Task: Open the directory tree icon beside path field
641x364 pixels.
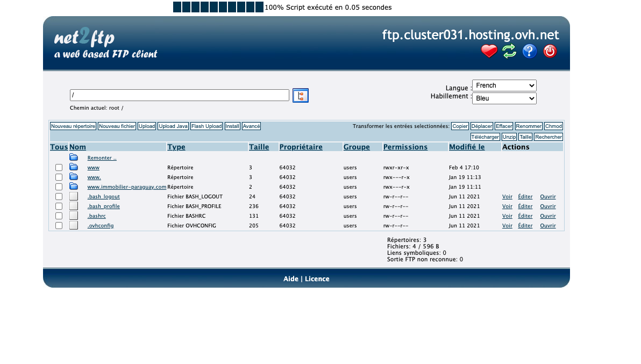Action: tap(301, 96)
